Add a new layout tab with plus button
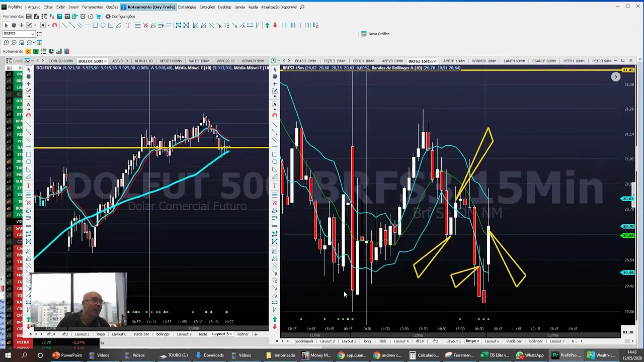Image resolution: width=644 pixels, height=362 pixels. tap(256, 334)
